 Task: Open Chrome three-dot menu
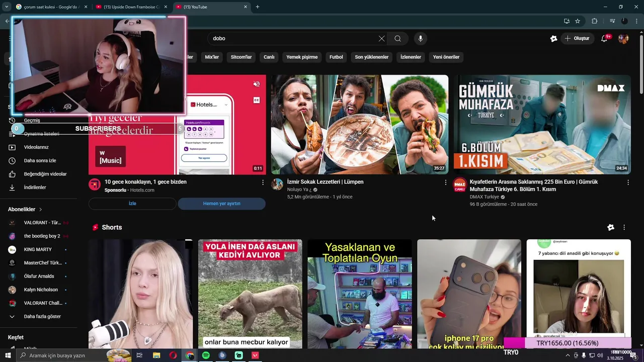pos(636,21)
